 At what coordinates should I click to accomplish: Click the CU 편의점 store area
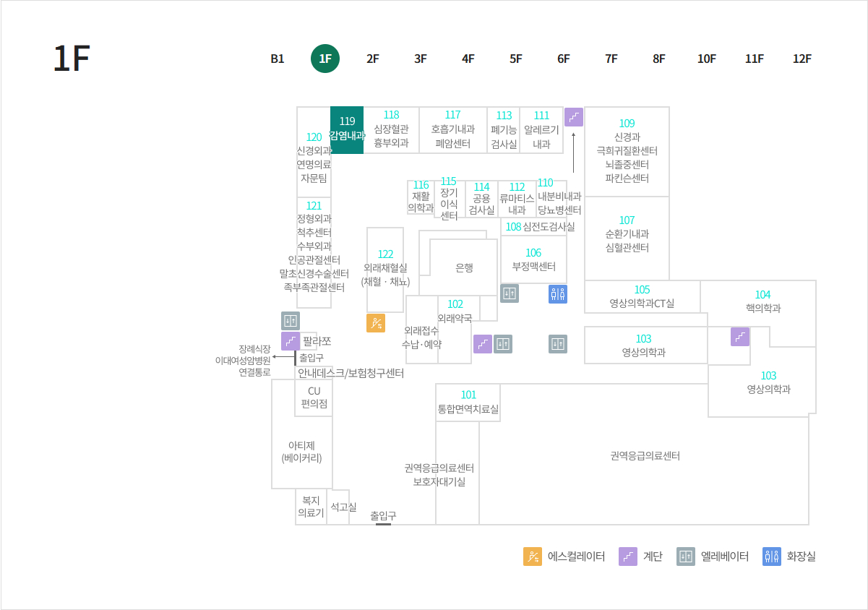click(x=314, y=398)
